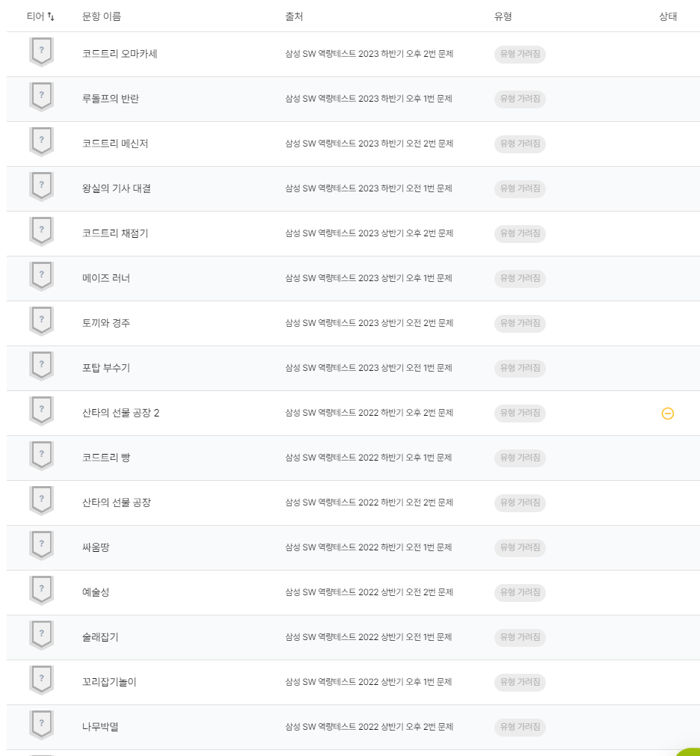Click the tier badge next to 예술성
The height and width of the screenshot is (756, 700).
click(41, 590)
